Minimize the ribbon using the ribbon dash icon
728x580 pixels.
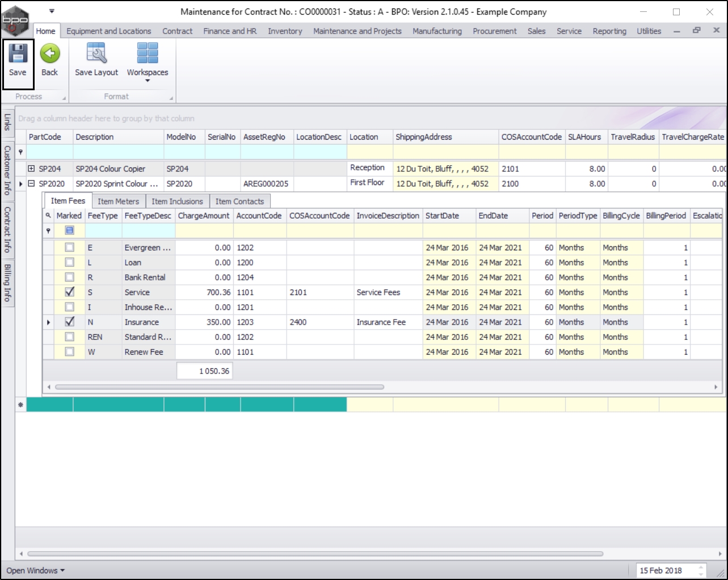(x=677, y=32)
